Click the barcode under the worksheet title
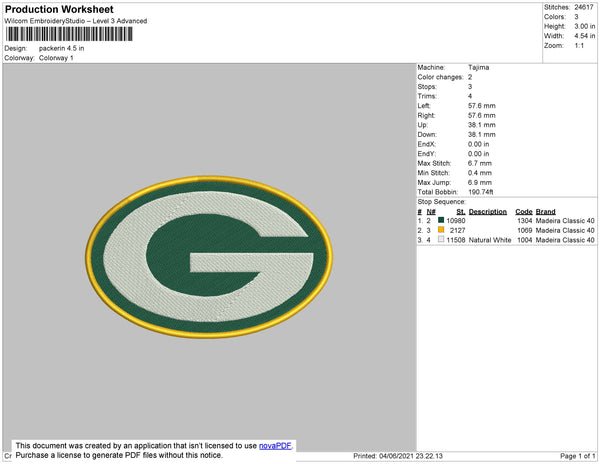The image size is (600, 464). click(69, 34)
